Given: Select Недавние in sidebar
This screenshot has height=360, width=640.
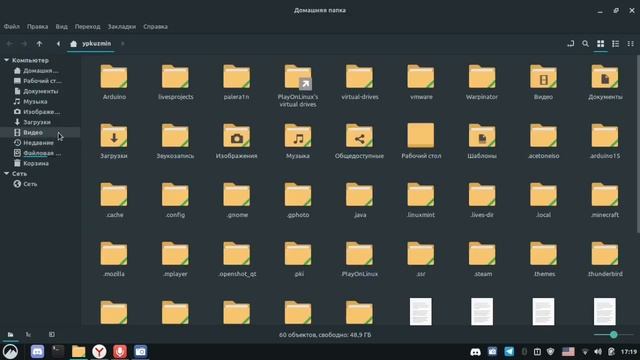Looking at the screenshot, I should 41,142.
